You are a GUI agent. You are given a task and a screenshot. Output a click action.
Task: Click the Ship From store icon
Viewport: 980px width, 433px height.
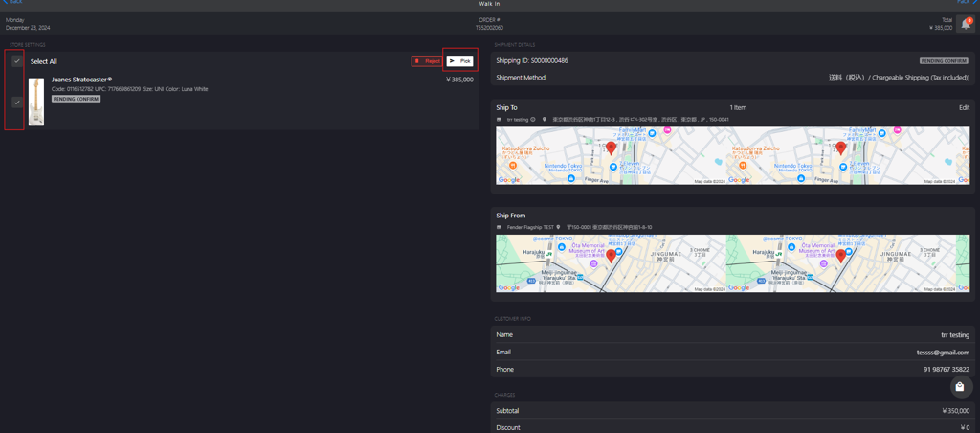coord(499,227)
